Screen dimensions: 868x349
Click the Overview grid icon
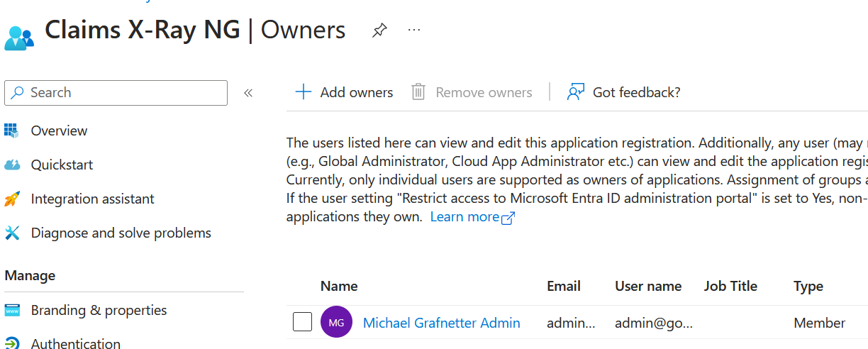(x=11, y=131)
